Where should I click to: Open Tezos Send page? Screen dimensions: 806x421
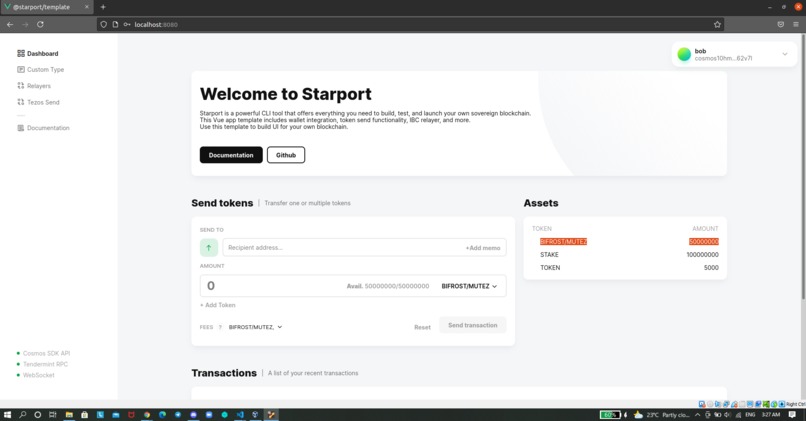point(39,102)
